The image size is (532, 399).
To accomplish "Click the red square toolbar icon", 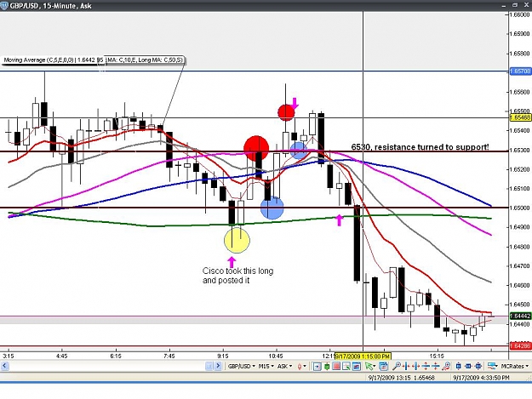I will coord(336,366).
